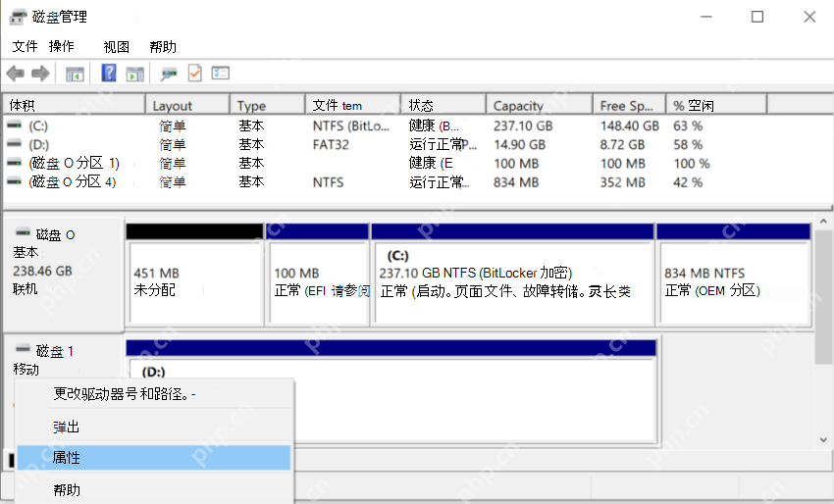Click the FAT32 file system cell
This screenshot has height=504, width=834.
pos(331,144)
